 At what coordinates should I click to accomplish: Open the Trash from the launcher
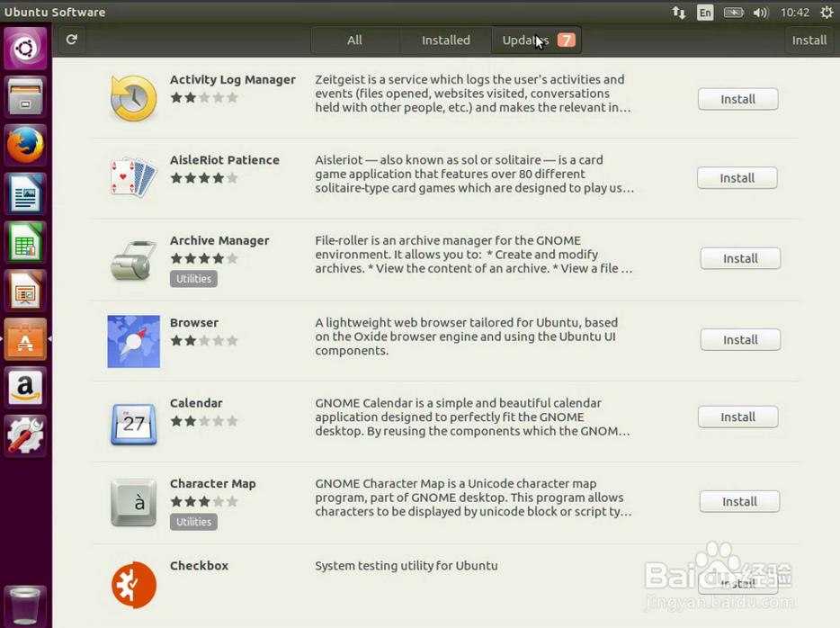tap(25, 606)
